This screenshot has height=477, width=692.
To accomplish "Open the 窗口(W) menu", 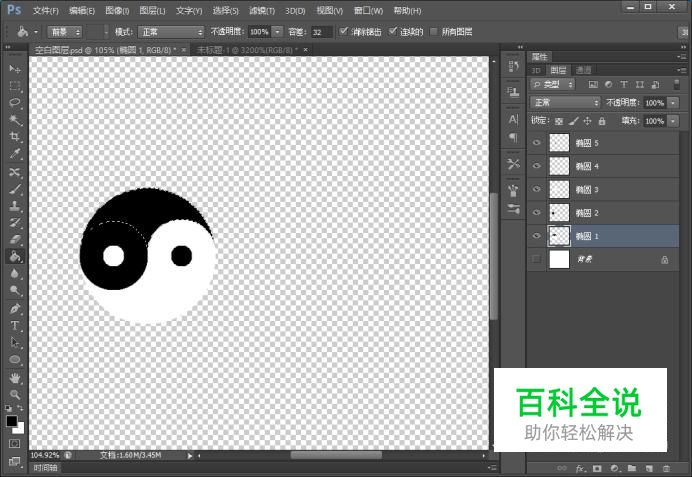I will click(x=368, y=11).
